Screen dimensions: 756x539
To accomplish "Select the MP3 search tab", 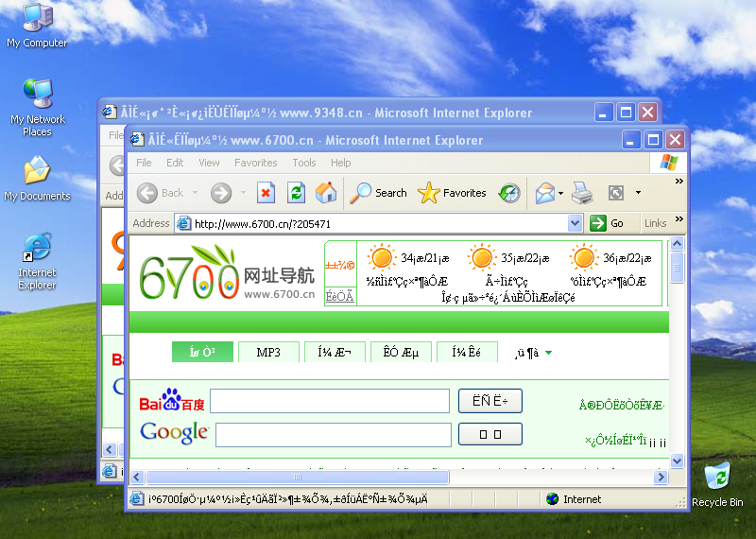I will pyautogui.click(x=268, y=352).
